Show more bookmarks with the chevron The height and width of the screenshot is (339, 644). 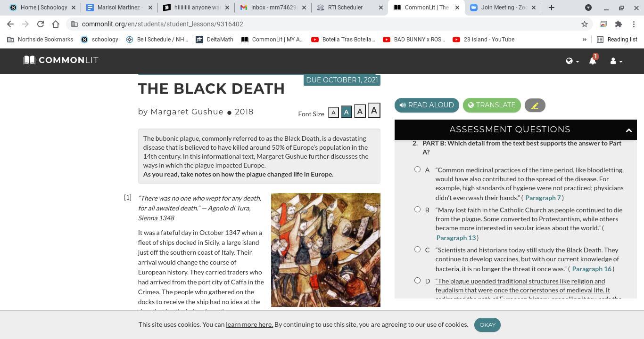(x=585, y=40)
